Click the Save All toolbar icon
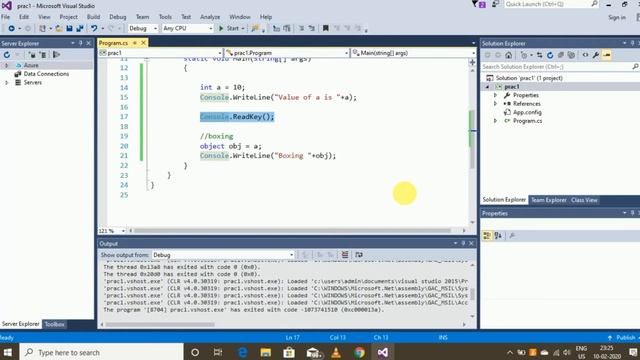Screen dimensions: 640x360 (80, 29)
